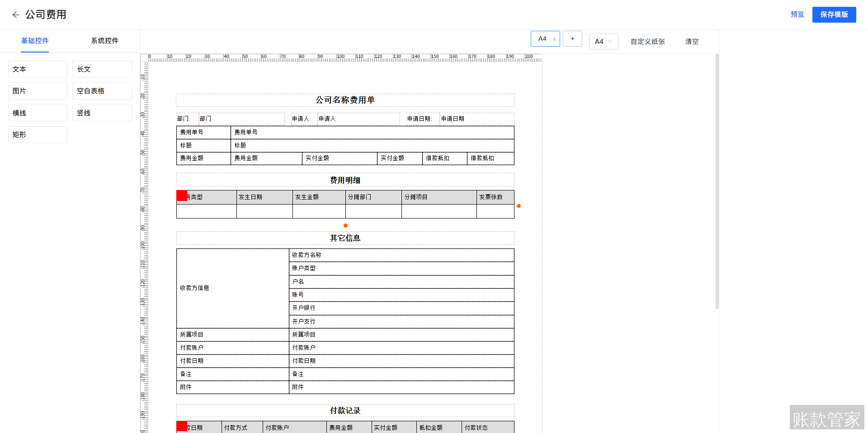Select the 付款记录 section heading

345,410
